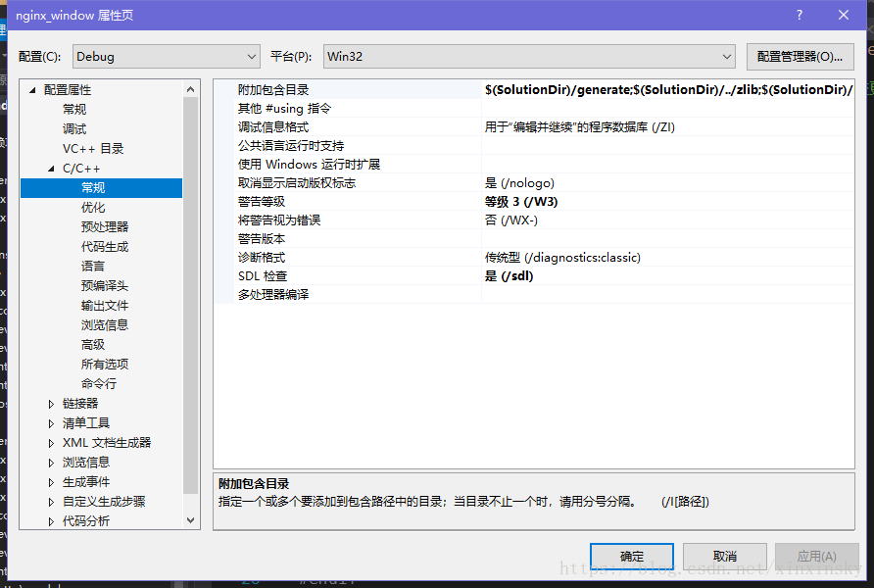This screenshot has height=588, width=874.
Task: Select the 预处理器 tree item
Action: [105, 226]
